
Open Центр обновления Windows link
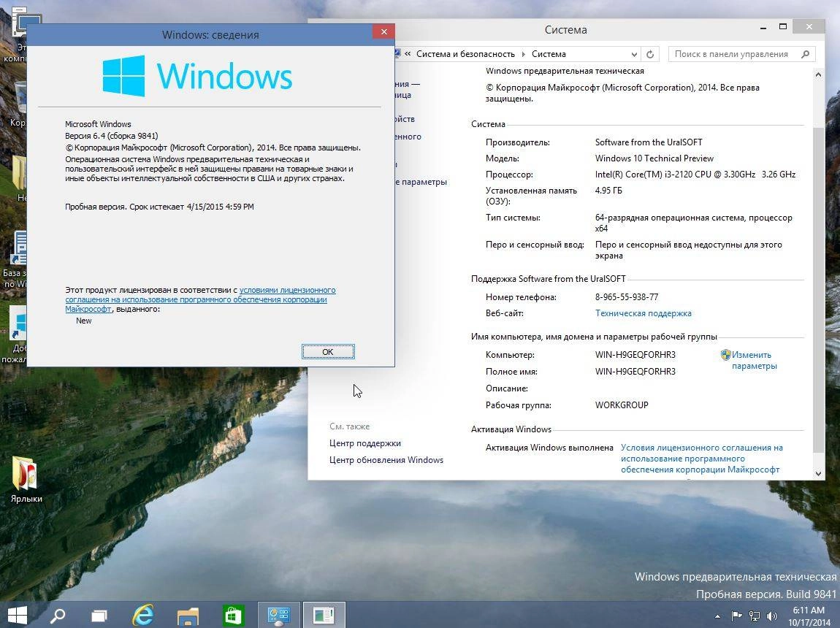pos(386,460)
